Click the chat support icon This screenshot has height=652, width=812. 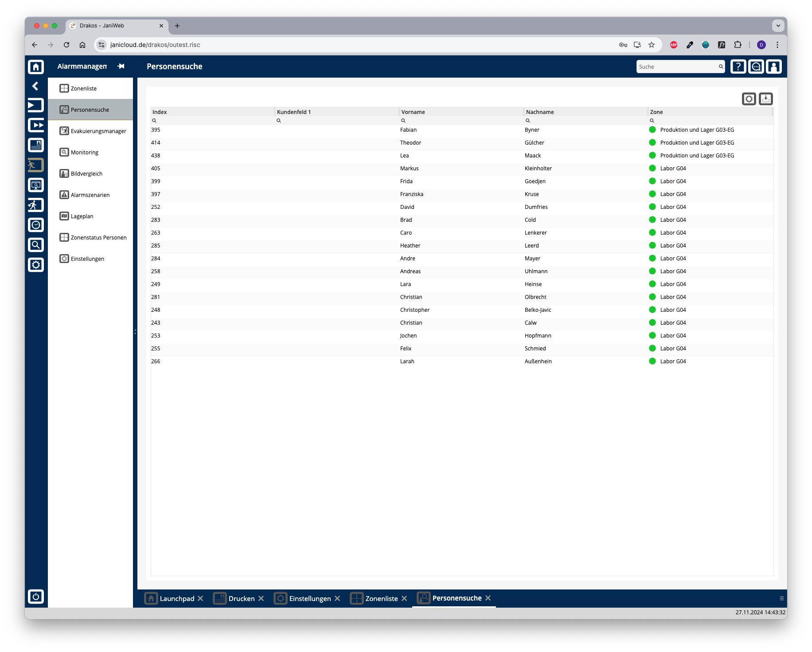(756, 67)
